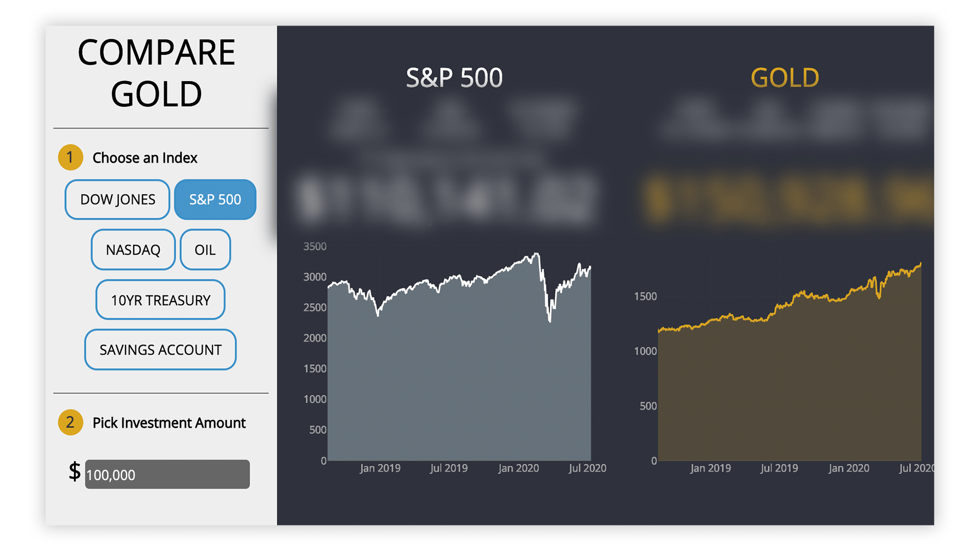980x551 pixels.
Task: Click the highlighted S&P 500 index button
Action: pos(215,199)
